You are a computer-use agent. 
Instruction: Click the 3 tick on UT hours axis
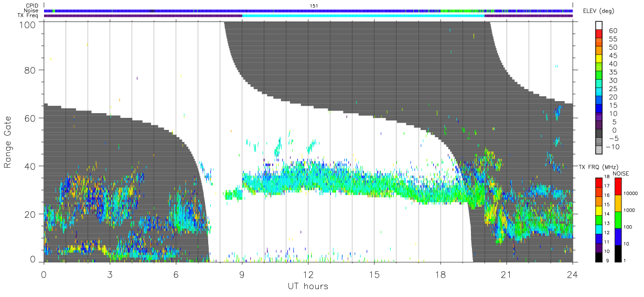coord(110,274)
